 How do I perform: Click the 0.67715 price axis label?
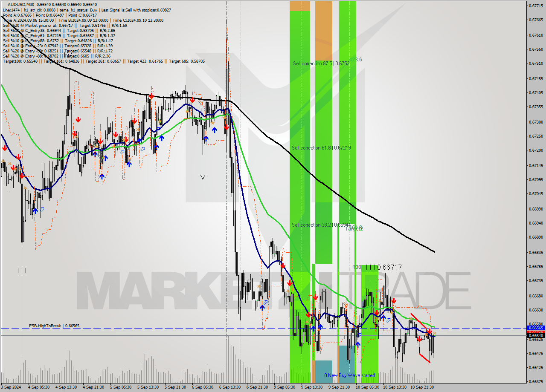click(x=536, y=6)
